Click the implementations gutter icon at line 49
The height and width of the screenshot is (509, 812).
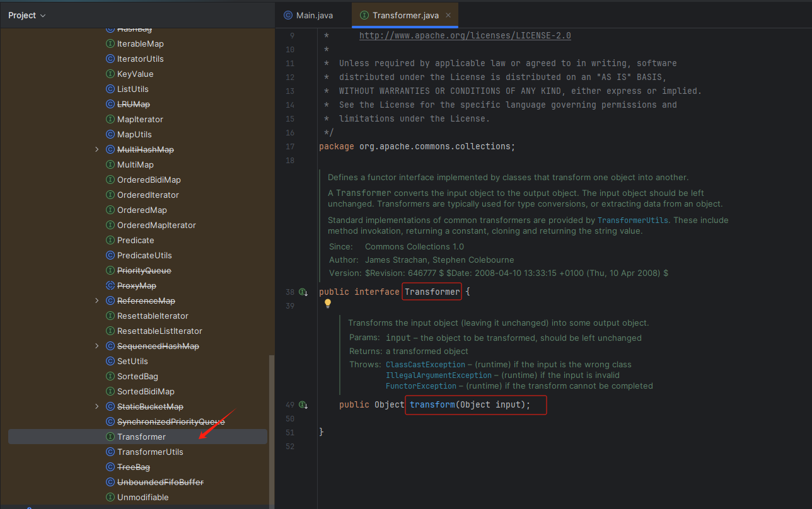point(303,404)
